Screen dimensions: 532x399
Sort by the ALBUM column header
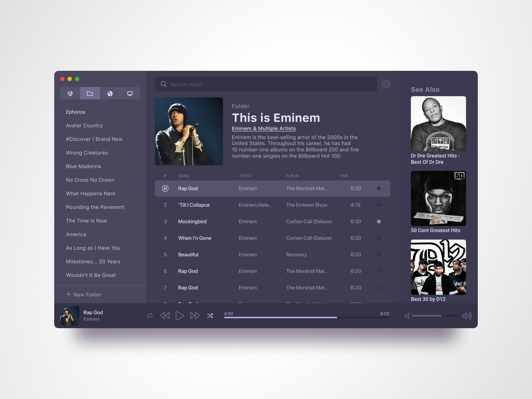coord(293,176)
